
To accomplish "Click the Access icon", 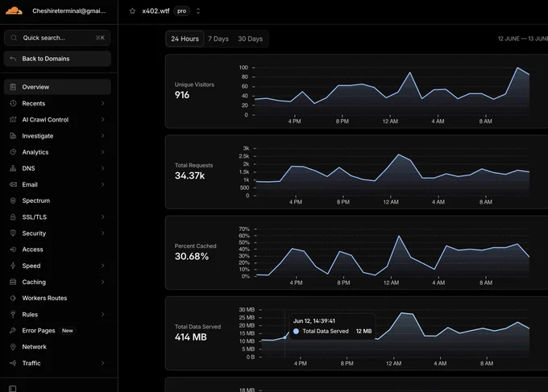I will 13,250.
